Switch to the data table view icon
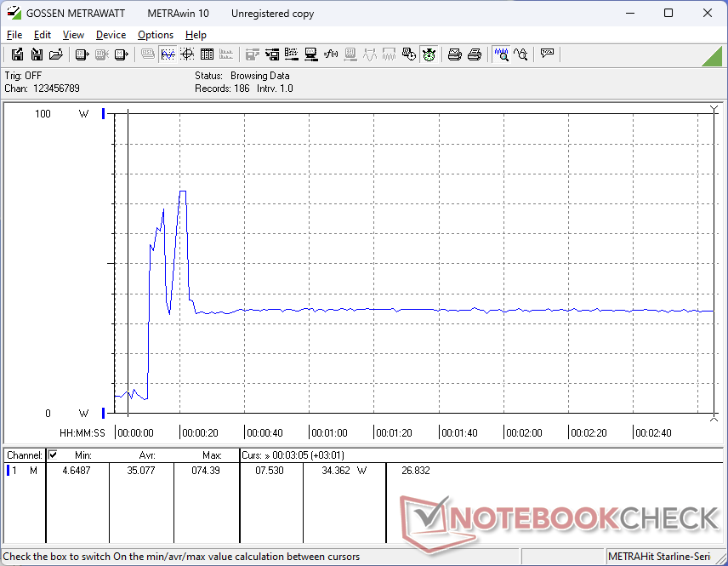This screenshot has width=728, height=566. (207, 54)
